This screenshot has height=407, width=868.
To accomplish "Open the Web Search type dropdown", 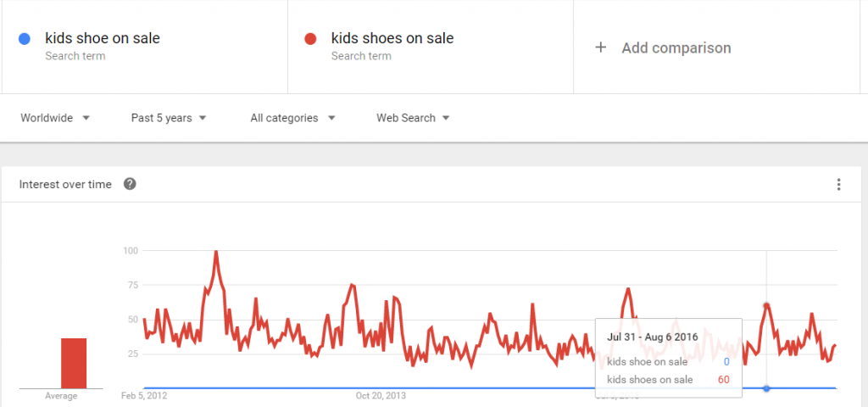I will point(413,118).
